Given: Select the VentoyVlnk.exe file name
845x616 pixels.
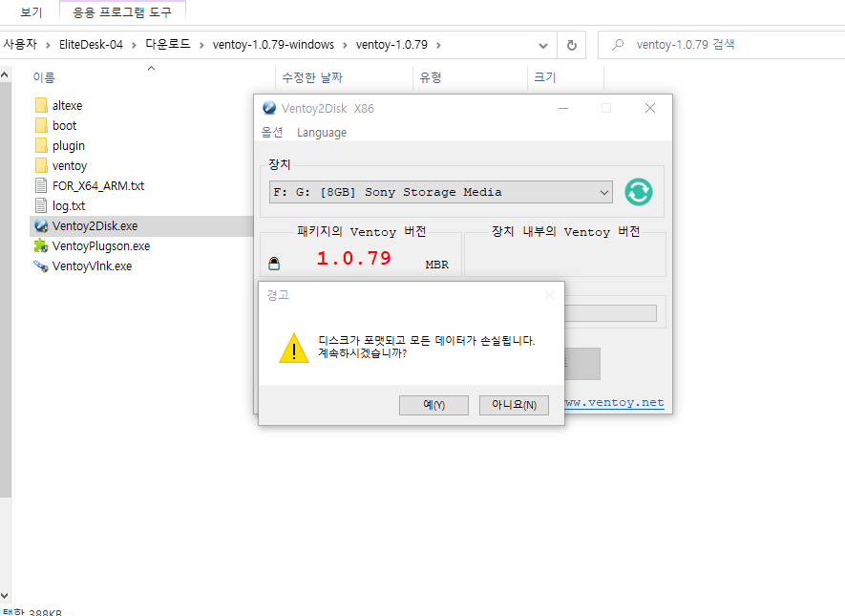Looking at the screenshot, I should coord(92,266).
